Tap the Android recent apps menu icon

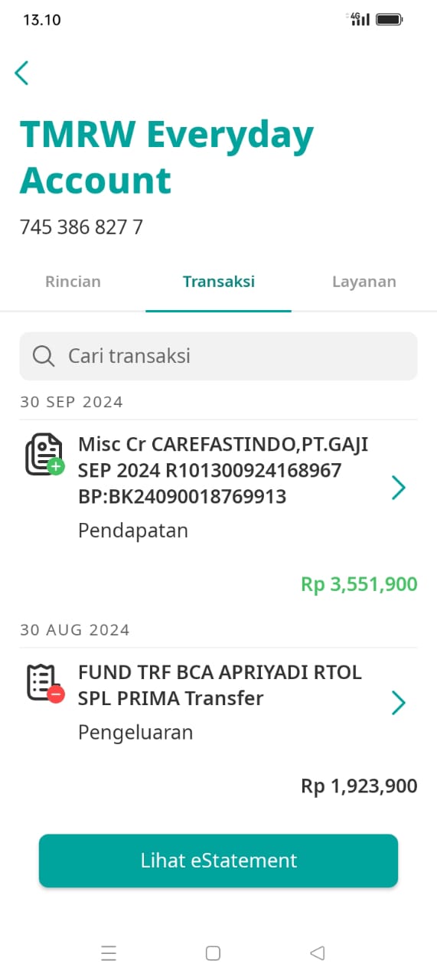coord(109,952)
